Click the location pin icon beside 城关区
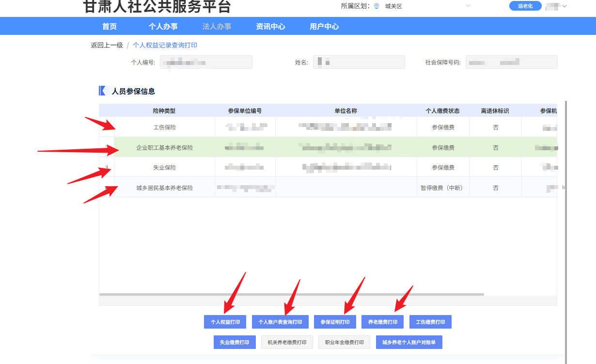This screenshot has height=364, width=596. point(376,6)
